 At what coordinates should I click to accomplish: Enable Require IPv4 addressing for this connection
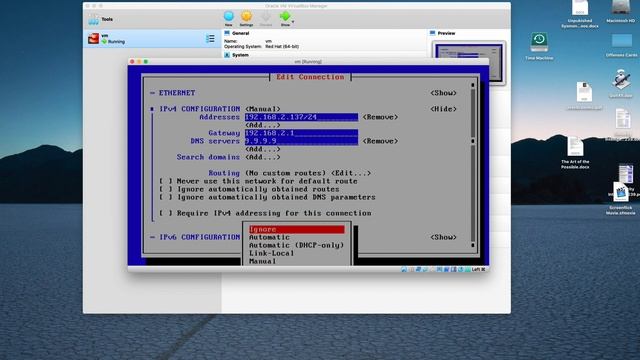[x=165, y=213]
